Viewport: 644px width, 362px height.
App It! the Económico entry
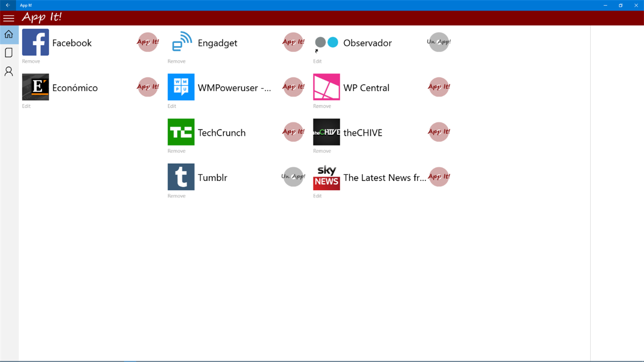click(148, 87)
